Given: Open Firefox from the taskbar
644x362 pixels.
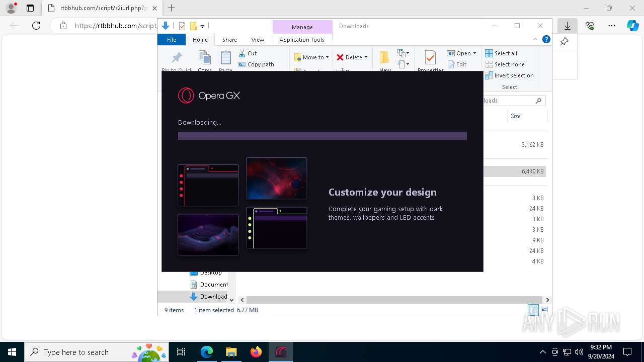Looking at the screenshot, I should point(256,352).
